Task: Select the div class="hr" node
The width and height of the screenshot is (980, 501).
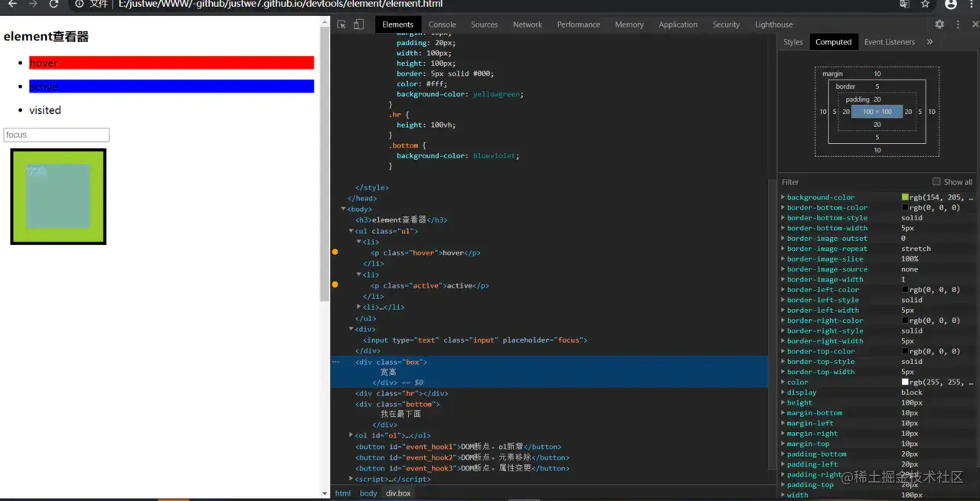Action: [401, 393]
